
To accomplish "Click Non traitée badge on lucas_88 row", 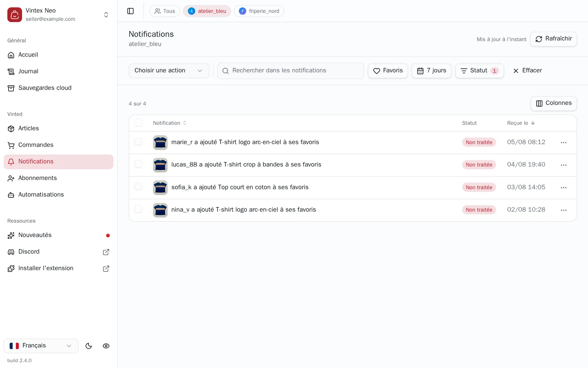I will click(x=479, y=165).
